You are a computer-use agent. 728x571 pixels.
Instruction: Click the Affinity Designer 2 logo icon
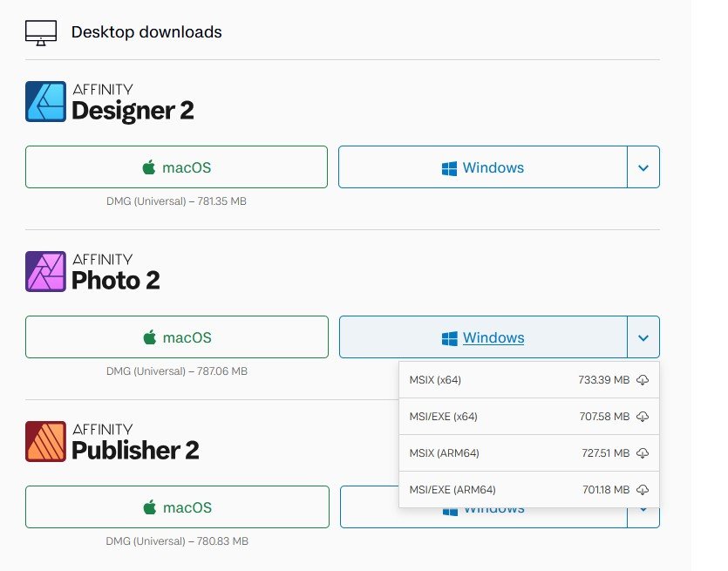(x=45, y=101)
